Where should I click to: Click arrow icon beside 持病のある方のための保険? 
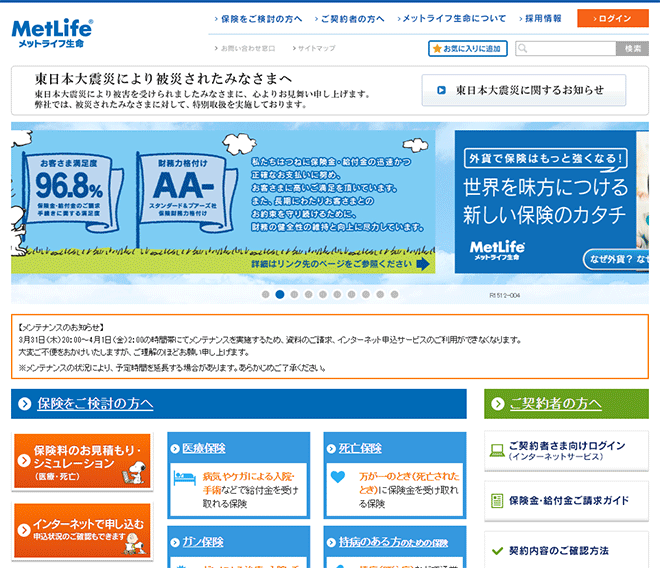tap(331, 542)
